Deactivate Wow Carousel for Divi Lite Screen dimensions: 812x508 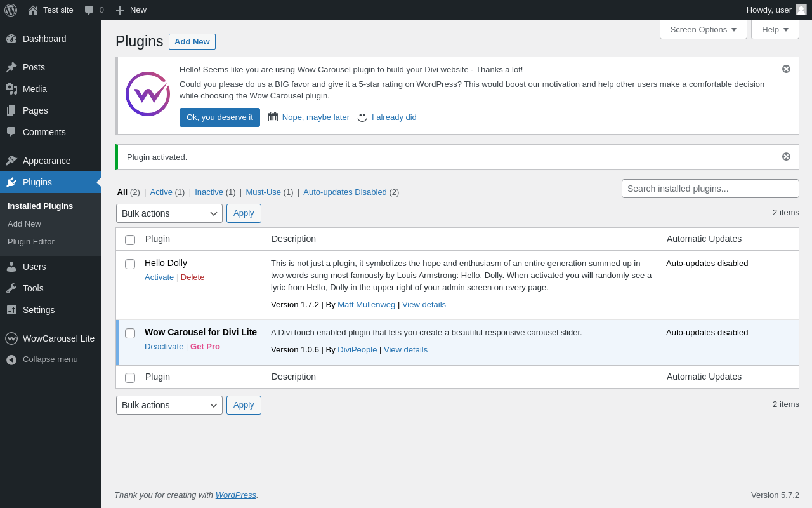click(164, 346)
